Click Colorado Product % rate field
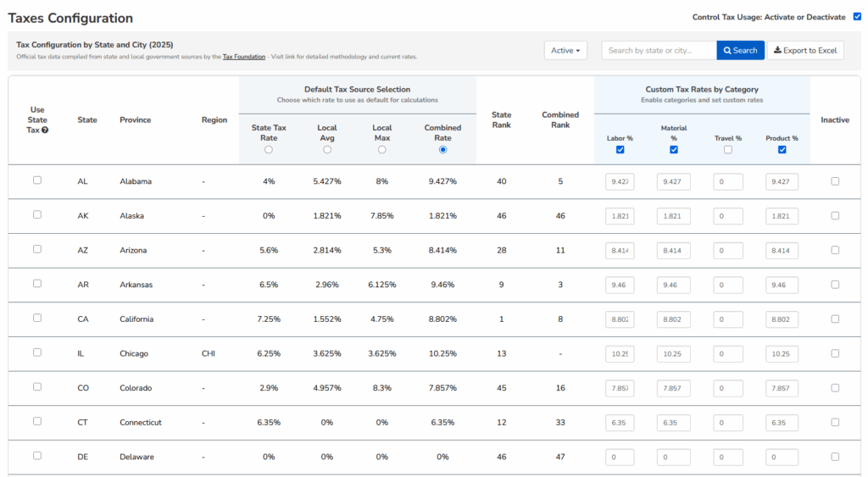Screen dimensions: 868x477 tap(782, 388)
